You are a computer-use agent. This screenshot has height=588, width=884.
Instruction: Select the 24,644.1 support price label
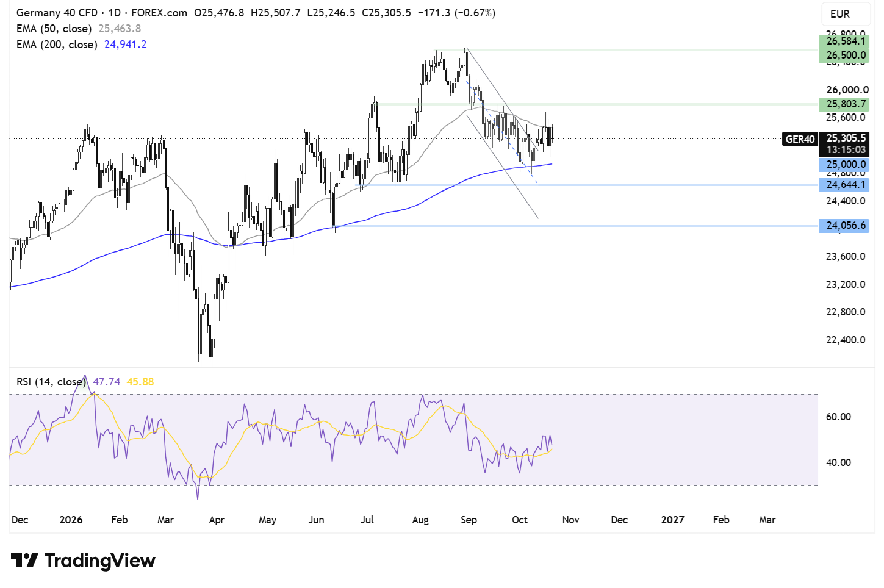coord(844,185)
